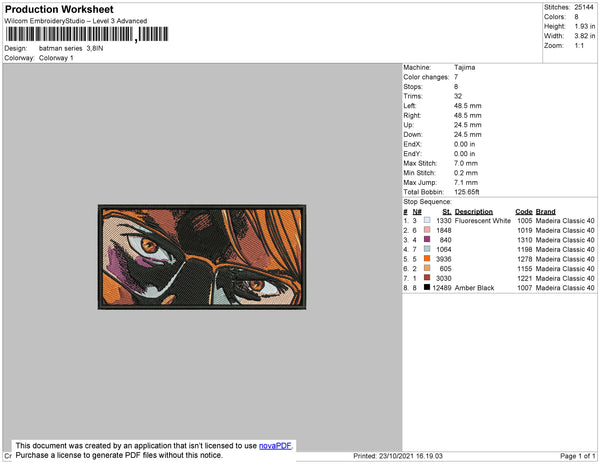Click the Min Stitch value 0.2 mm

pos(466,173)
